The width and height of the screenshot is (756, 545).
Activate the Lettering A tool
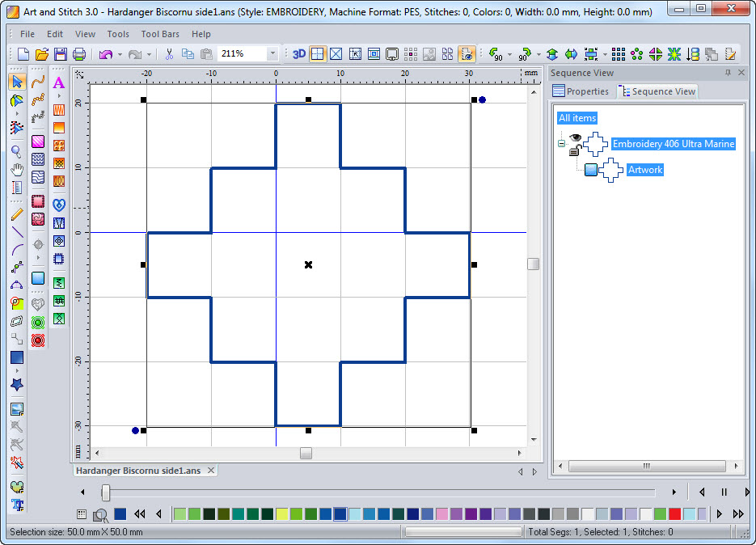59,82
